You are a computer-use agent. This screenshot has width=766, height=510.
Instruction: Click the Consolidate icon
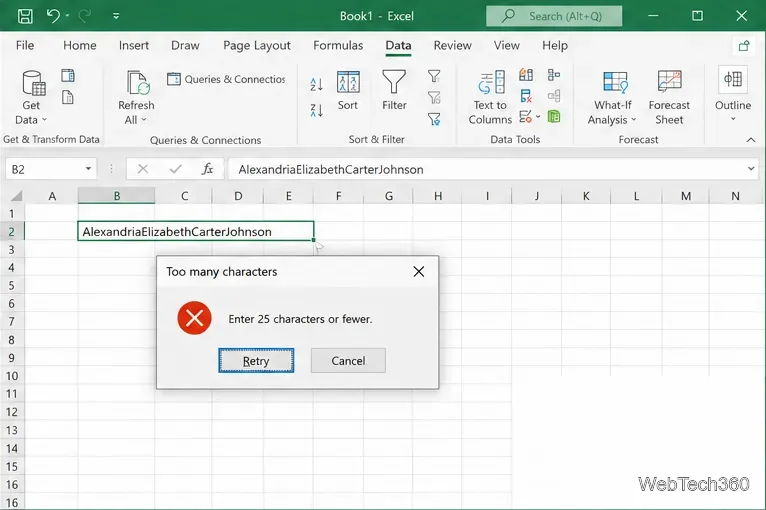coord(554,75)
